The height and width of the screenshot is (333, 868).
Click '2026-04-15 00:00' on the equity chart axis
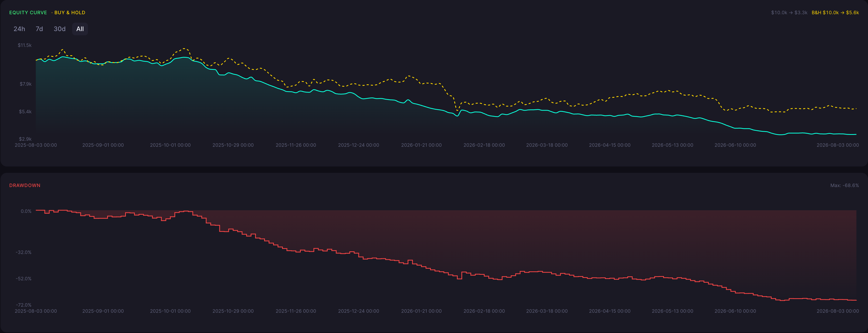610,145
